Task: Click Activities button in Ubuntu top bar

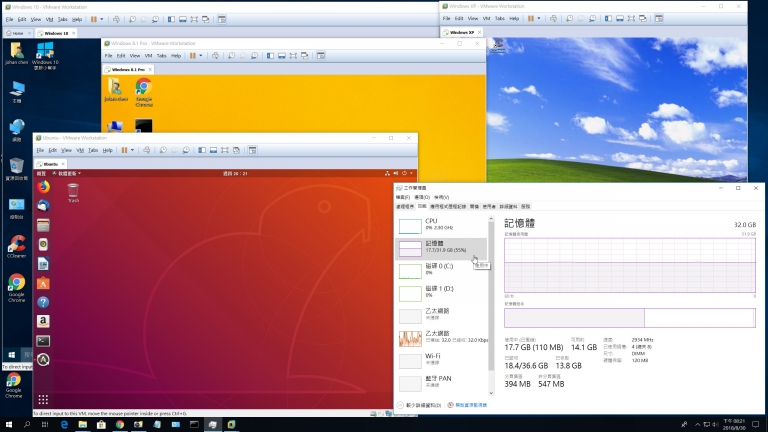Action: click(x=41, y=173)
